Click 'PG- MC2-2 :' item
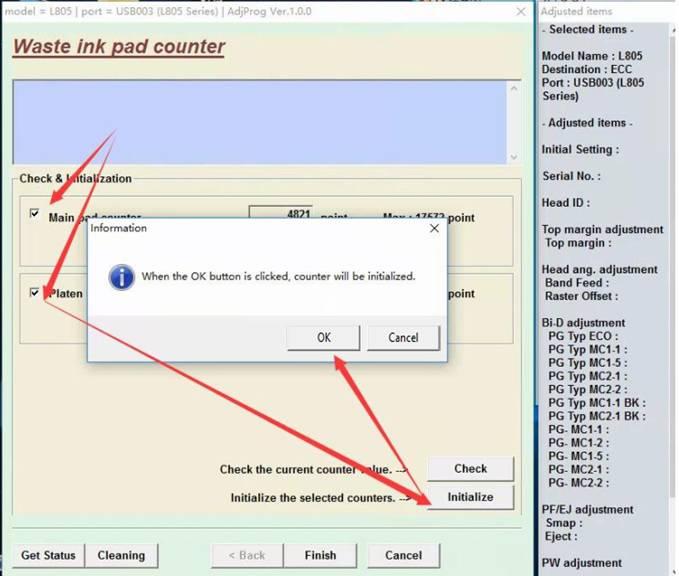The height and width of the screenshot is (576, 679). point(579,483)
